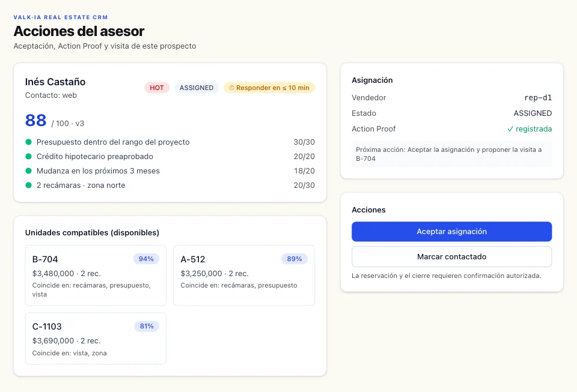Click the price $3,250,000 · 2 rec.

[215, 273]
